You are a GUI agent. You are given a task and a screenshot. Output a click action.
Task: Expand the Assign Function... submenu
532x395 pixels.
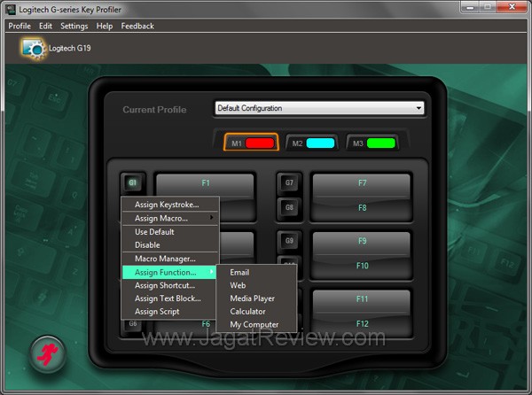tap(169, 273)
